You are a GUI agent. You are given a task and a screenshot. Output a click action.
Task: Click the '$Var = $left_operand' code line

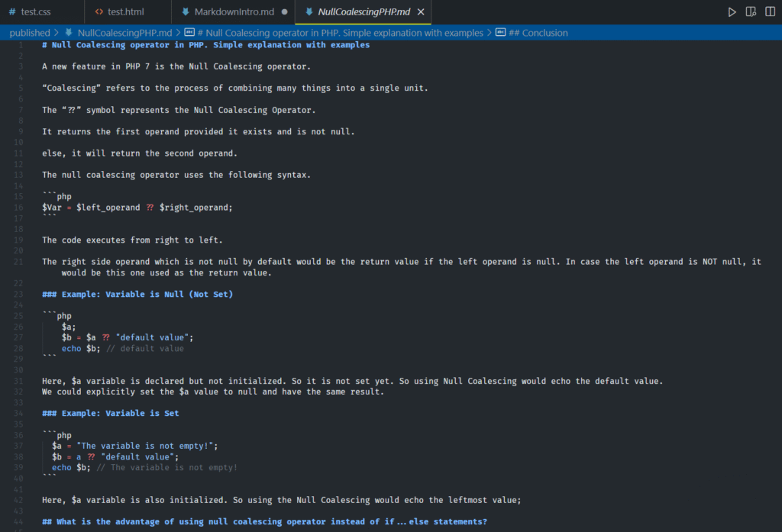coord(137,208)
